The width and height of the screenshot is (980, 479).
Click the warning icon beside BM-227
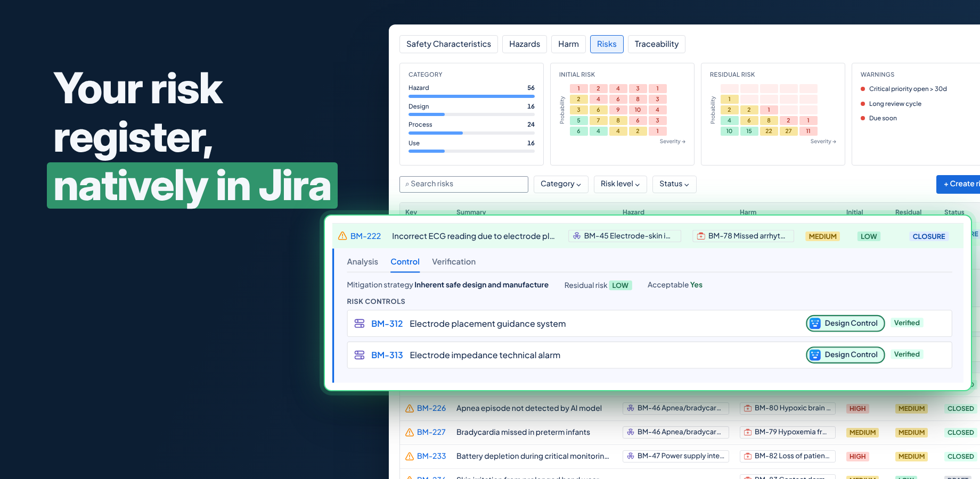[x=410, y=432]
